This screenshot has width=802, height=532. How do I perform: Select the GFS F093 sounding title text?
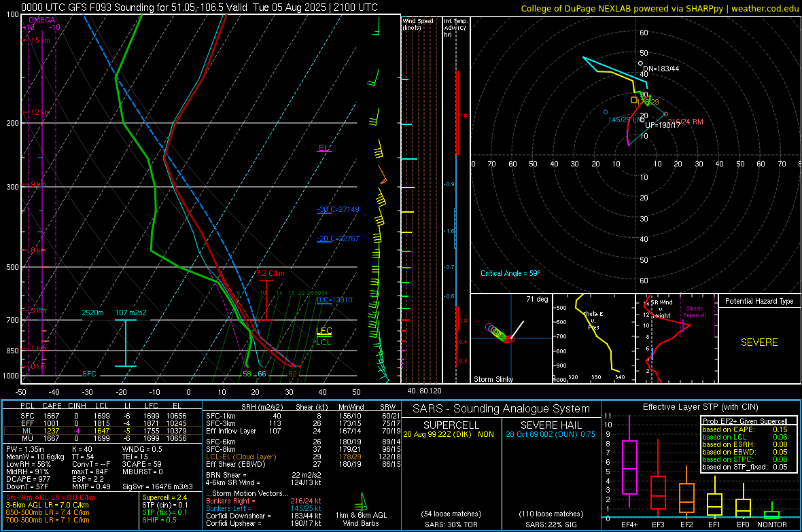(x=199, y=7)
